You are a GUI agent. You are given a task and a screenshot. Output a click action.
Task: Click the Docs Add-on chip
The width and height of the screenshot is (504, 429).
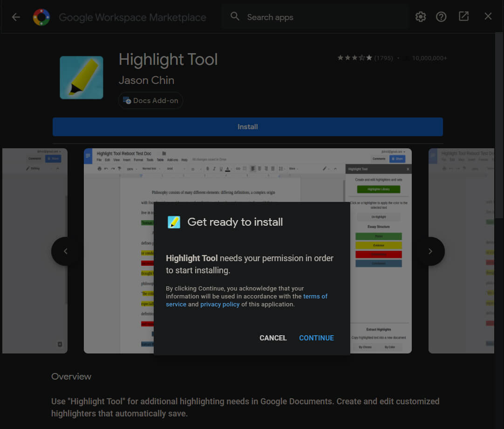point(150,100)
